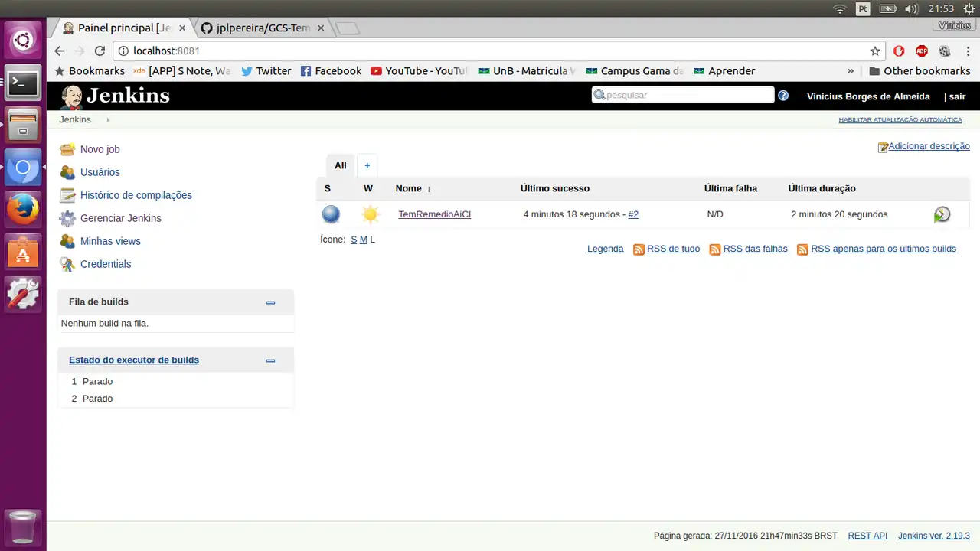Click the Adicionar descrição link
Screen dimensions: 980x551
(928, 146)
